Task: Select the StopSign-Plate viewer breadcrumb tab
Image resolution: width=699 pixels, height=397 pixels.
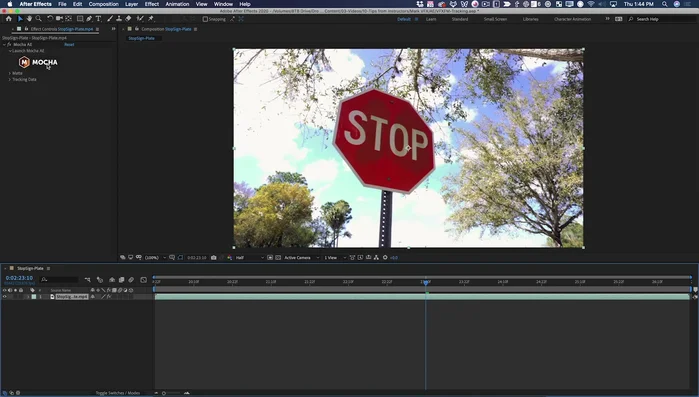Action: 141,38
